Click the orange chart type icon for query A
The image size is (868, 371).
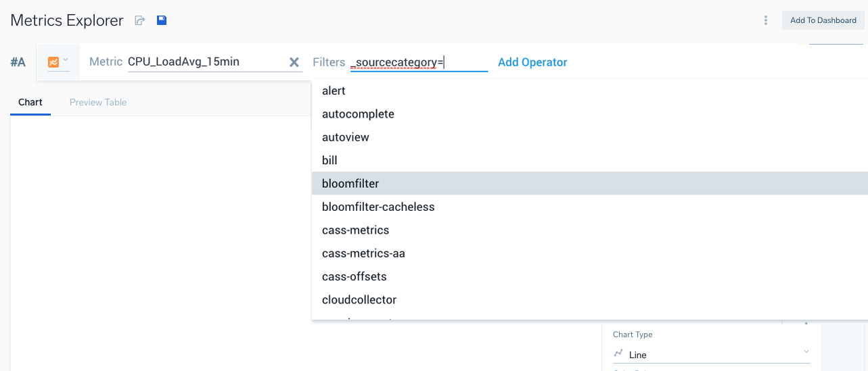click(x=53, y=62)
